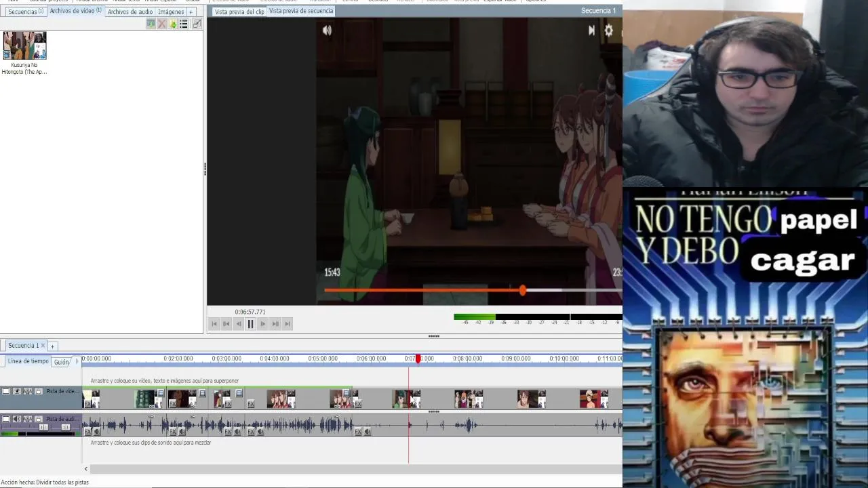The height and width of the screenshot is (488, 868).
Task: Switch the bin to list view
Action: pos(184,24)
